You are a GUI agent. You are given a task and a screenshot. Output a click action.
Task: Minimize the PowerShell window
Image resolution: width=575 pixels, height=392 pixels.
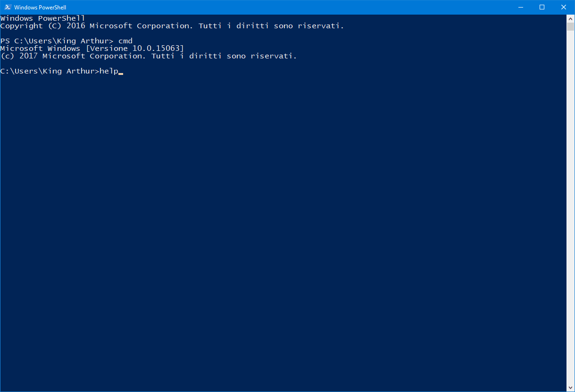pyautogui.click(x=520, y=7)
